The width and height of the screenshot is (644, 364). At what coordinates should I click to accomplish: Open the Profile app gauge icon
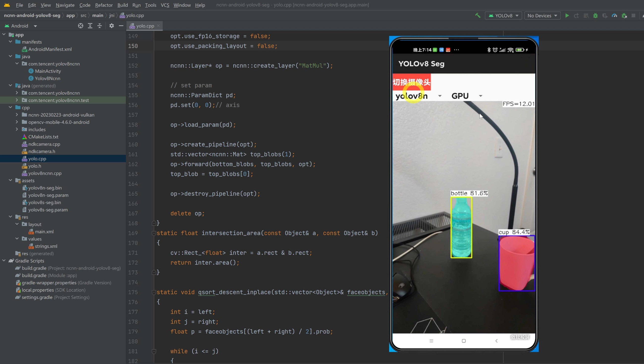(x=614, y=16)
